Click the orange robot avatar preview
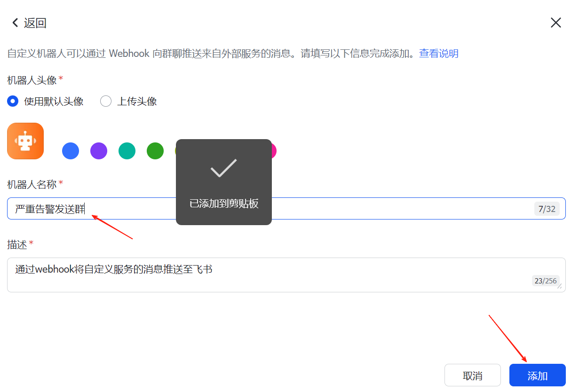The image size is (571, 392). (x=25, y=141)
